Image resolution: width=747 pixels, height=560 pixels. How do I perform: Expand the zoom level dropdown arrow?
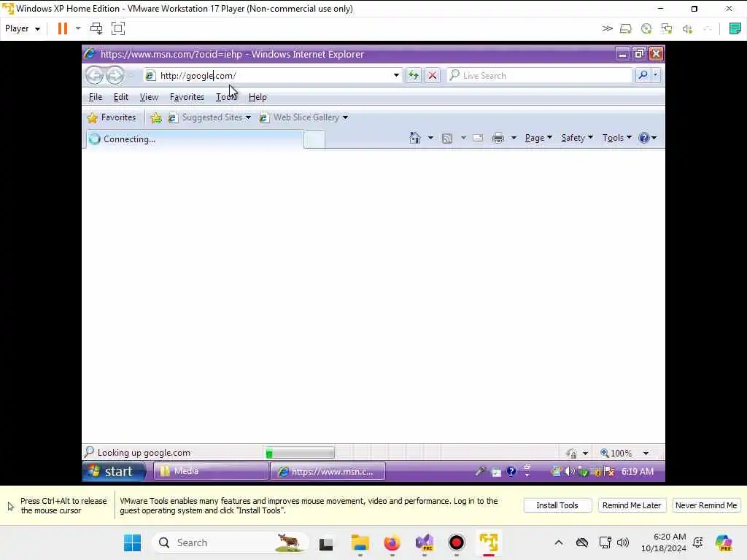point(646,454)
